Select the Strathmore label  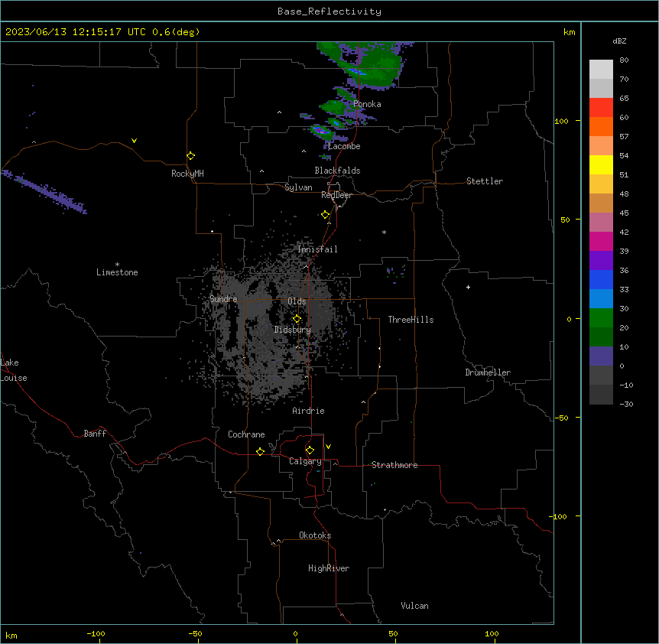click(394, 465)
